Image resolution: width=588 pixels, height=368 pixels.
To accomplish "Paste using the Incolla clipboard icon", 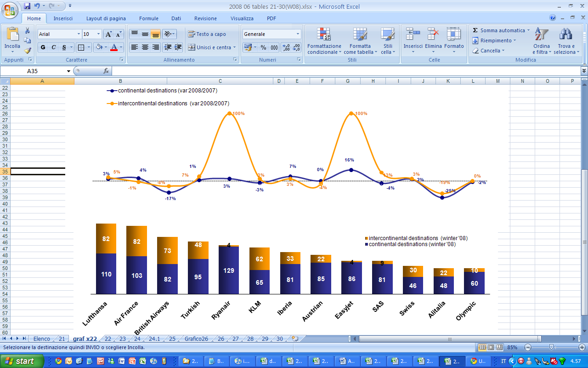I will tap(12, 34).
